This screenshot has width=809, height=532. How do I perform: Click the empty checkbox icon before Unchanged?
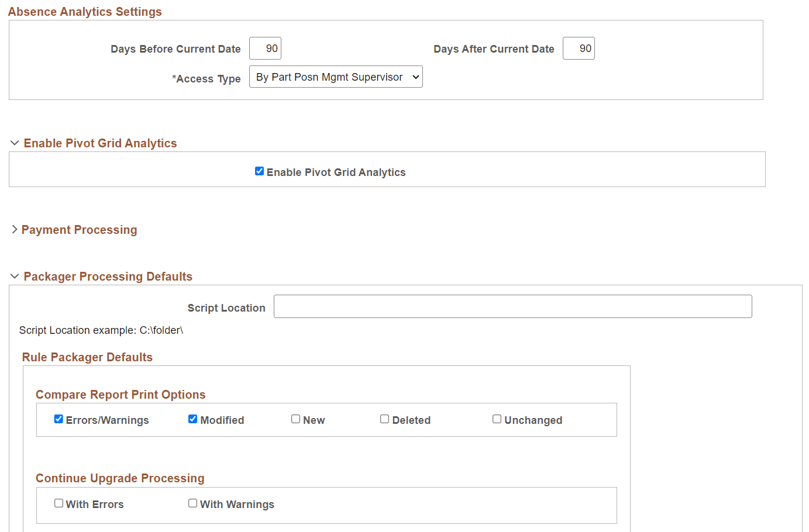(x=497, y=419)
